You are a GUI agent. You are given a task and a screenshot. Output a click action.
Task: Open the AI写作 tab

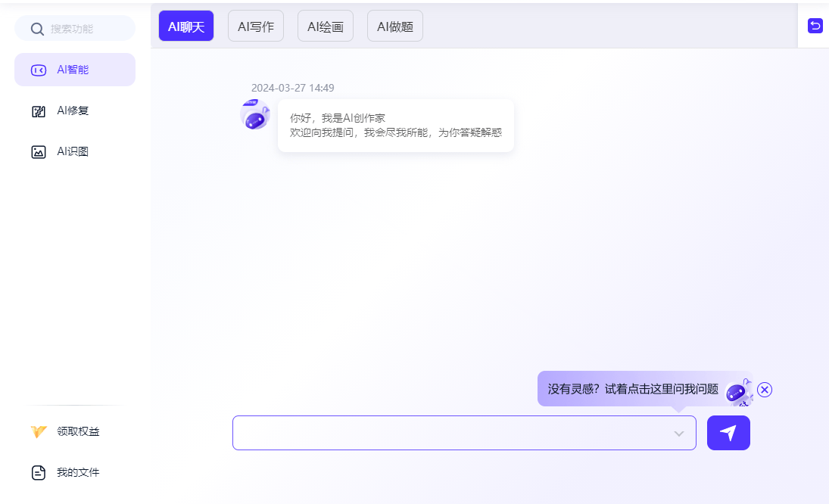pos(256,26)
